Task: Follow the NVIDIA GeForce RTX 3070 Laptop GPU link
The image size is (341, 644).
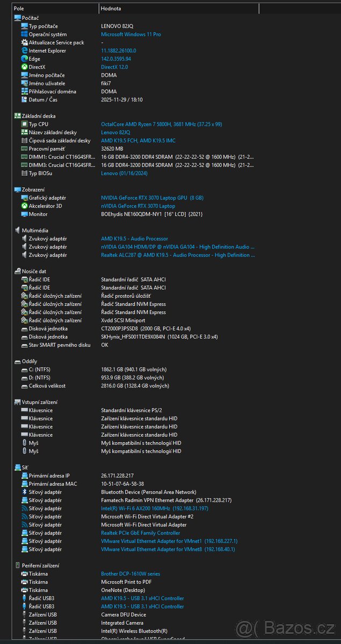Action: [x=152, y=198]
